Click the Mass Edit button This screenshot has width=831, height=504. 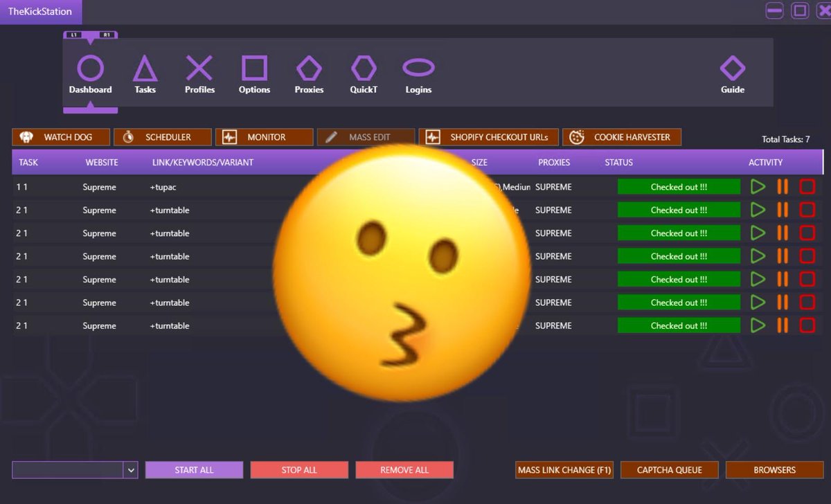pyautogui.click(x=366, y=137)
